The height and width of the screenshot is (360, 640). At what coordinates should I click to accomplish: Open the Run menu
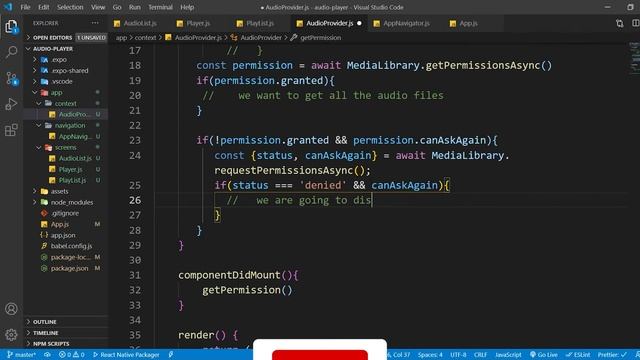[x=134, y=7]
